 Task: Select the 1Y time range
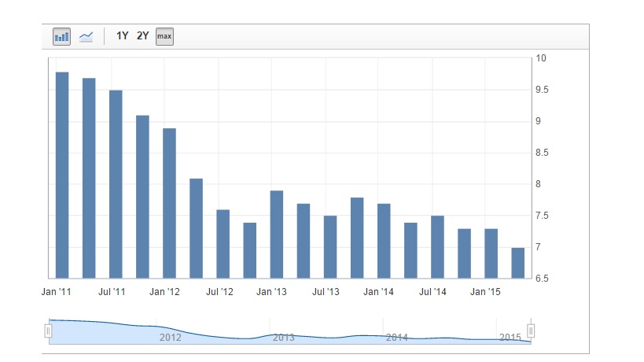[123, 36]
